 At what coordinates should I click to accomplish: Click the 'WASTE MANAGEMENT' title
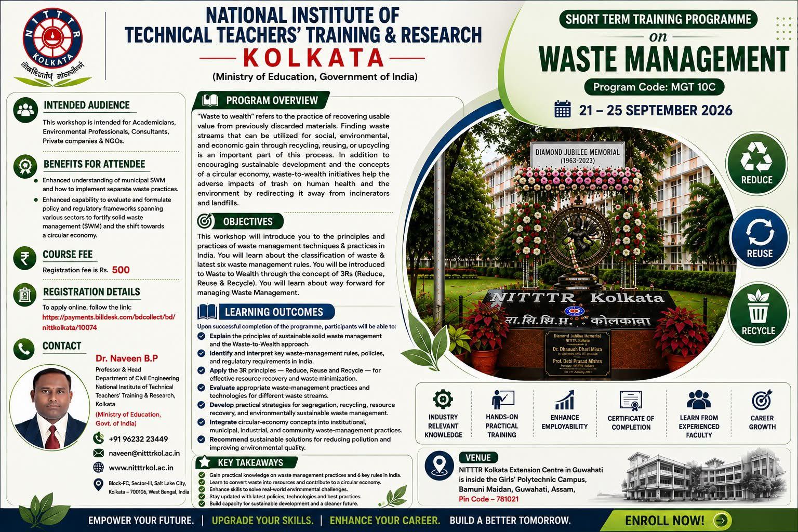[x=664, y=59]
